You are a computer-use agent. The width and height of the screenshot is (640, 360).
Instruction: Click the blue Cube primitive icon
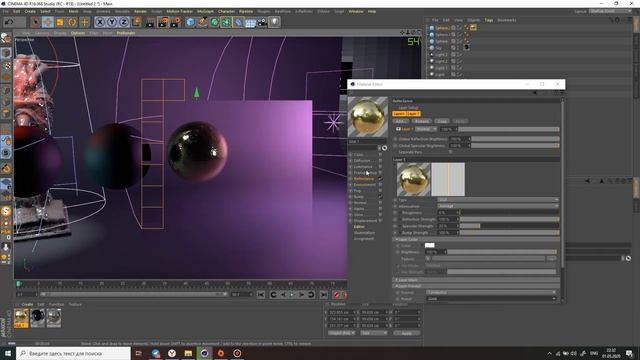click(x=190, y=22)
